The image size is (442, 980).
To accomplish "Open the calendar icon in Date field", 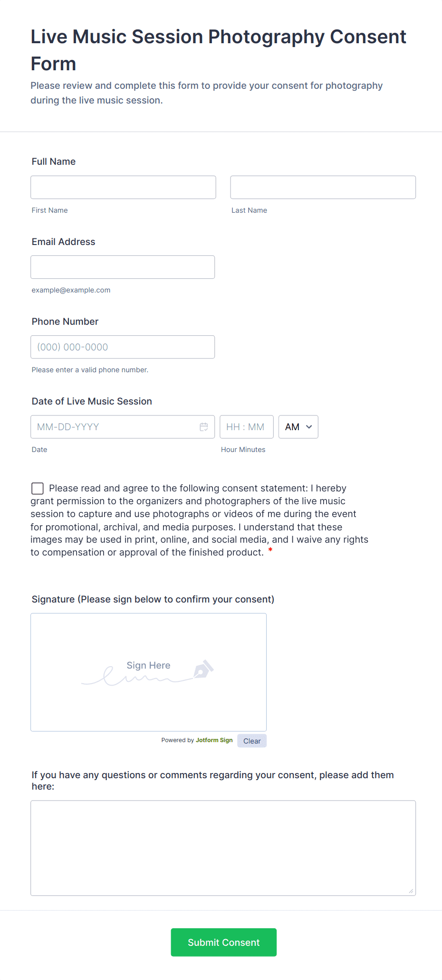I will click(204, 427).
